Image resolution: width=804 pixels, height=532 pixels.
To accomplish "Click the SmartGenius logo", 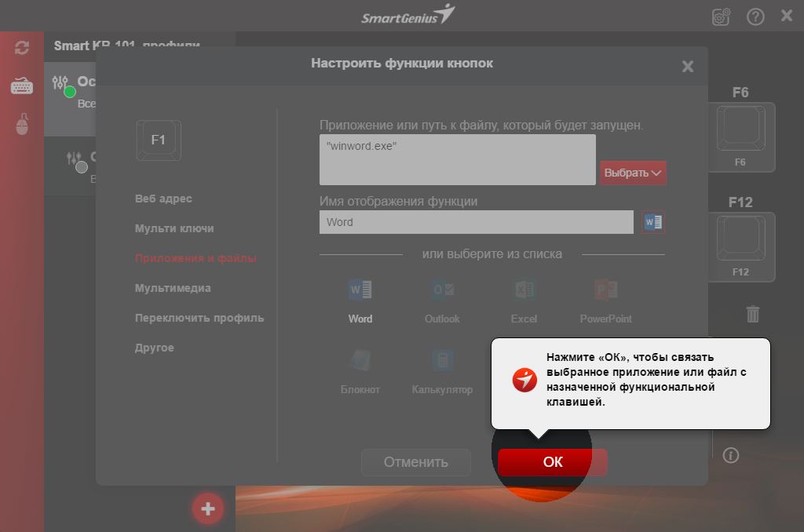I will [x=407, y=16].
